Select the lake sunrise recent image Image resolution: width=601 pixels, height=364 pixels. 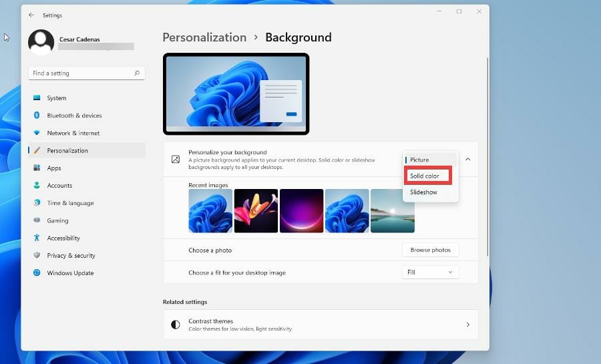(x=392, y=211)
